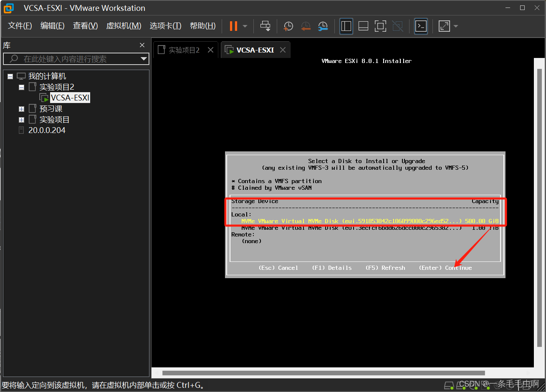Select the 预习课 folder in the library

click(x=51, y=108)
